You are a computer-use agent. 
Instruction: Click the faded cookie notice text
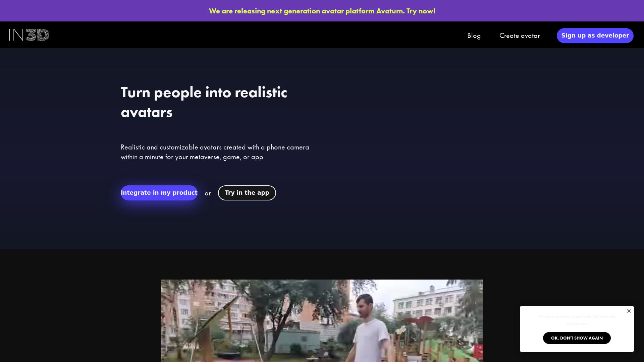click(577, 320)
